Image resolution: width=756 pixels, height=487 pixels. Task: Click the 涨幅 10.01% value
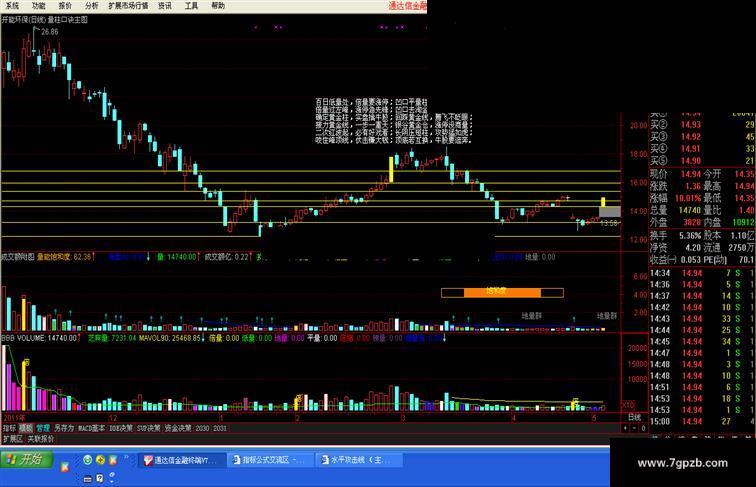click(x=690, y=198)
